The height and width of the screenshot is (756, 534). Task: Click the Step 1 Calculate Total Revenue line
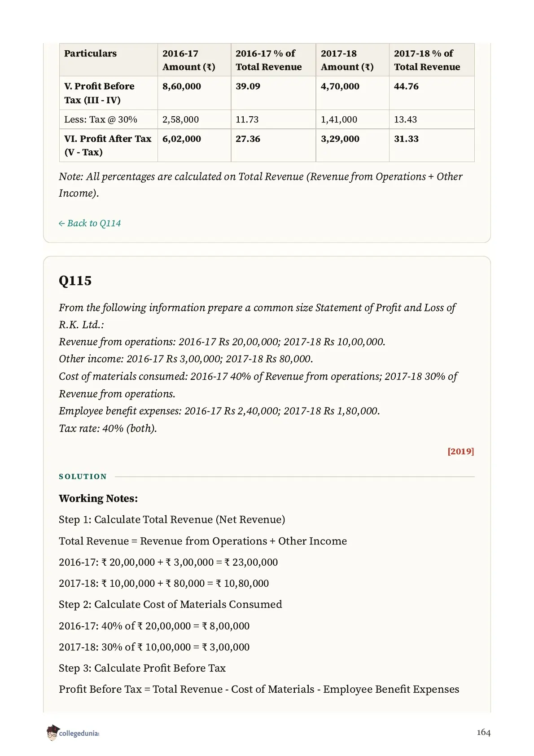pos(172,519)
